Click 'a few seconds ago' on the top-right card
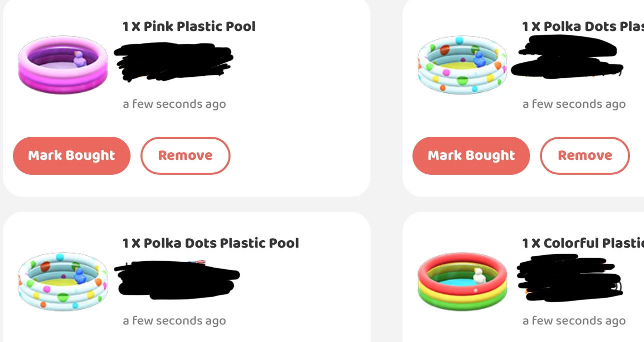644x342 pixels. tap(573, 104)
